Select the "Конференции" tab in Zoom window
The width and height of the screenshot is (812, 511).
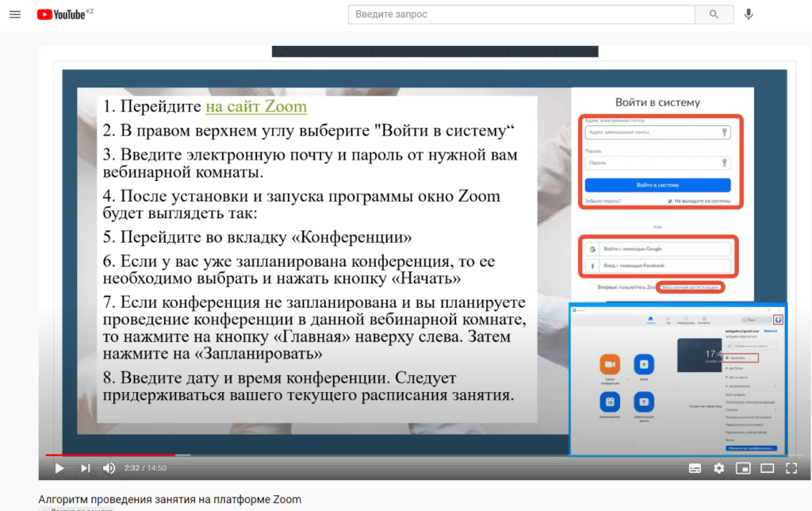686,321
